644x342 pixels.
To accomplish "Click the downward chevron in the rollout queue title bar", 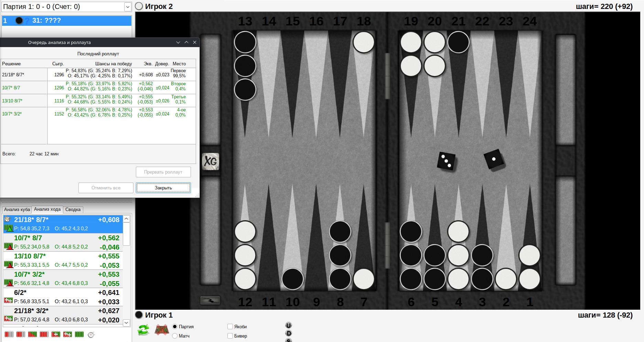I will (178, 42).
